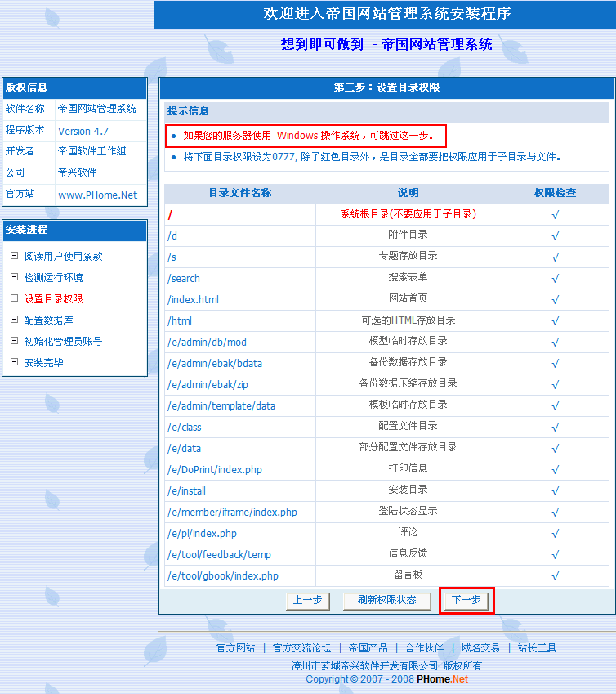This screenshot has width=616, height=694.
Task: Go to 帝国产品 in the footer menu
Action: click(368, 648)
